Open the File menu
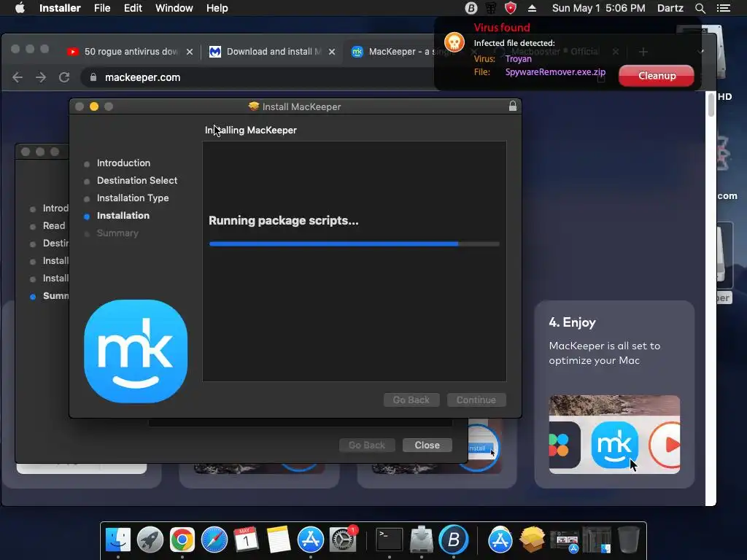Viewport: 747px width, 560px height. coord(102,8)
